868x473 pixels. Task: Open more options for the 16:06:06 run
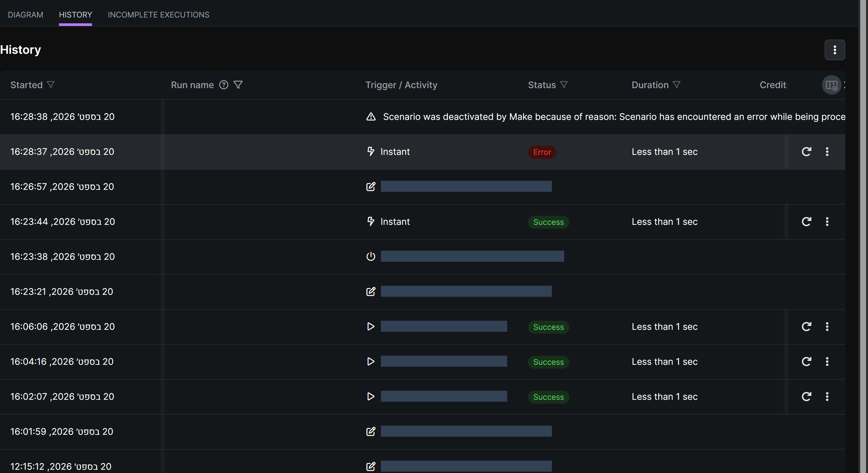point(827,326)
